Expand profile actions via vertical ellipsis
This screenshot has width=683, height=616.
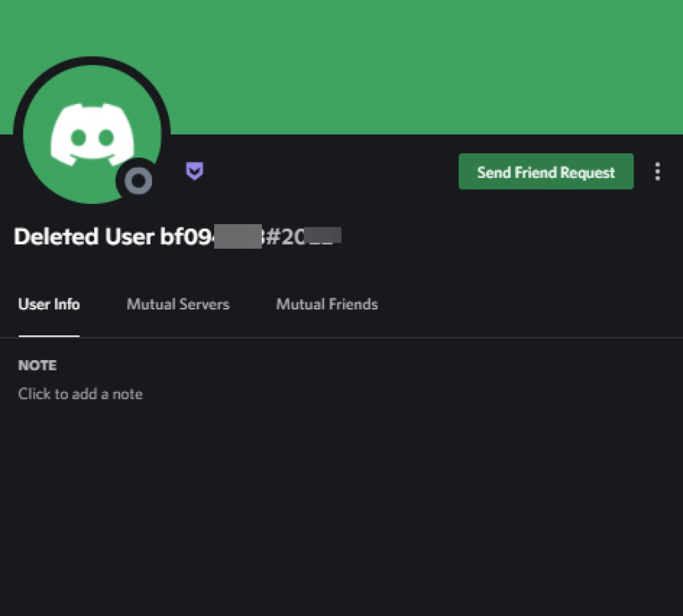tap(657, 171)
